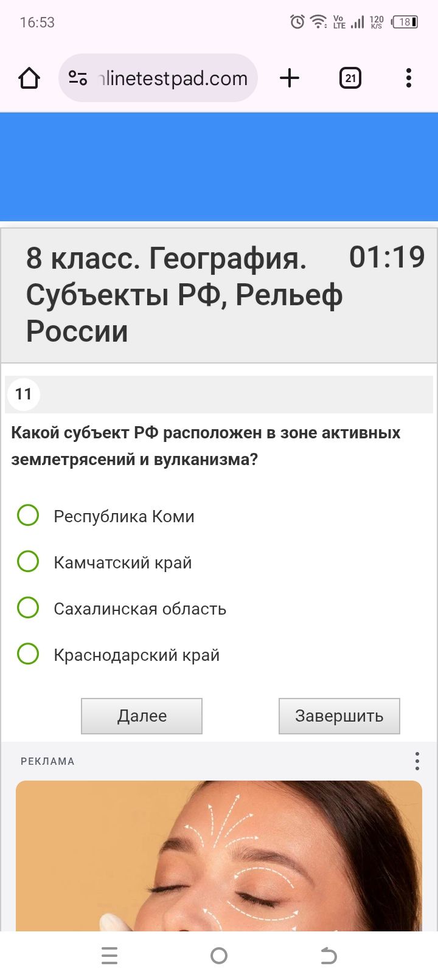Screen dimensions: 438x980
Task: Select the Сахалинская область radio option
Action: 28,608
